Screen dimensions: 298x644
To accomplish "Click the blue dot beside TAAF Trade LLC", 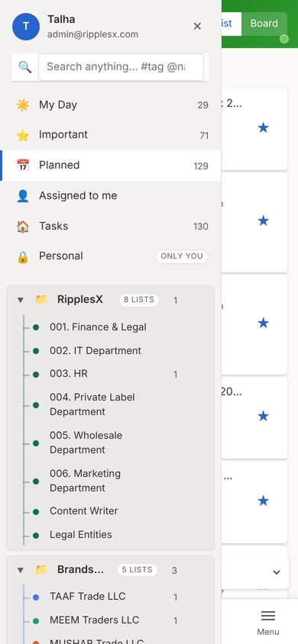I will point(36,597).
